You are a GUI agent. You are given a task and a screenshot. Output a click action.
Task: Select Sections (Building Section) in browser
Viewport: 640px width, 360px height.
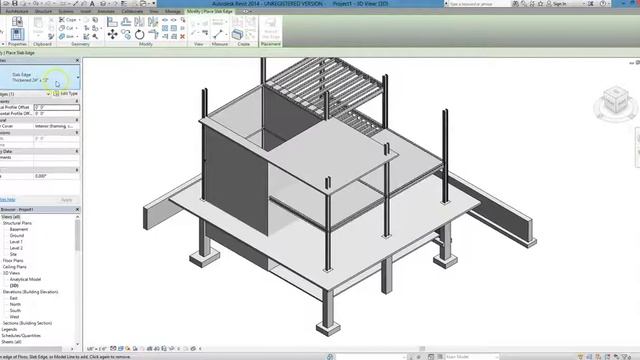(27, 323)
